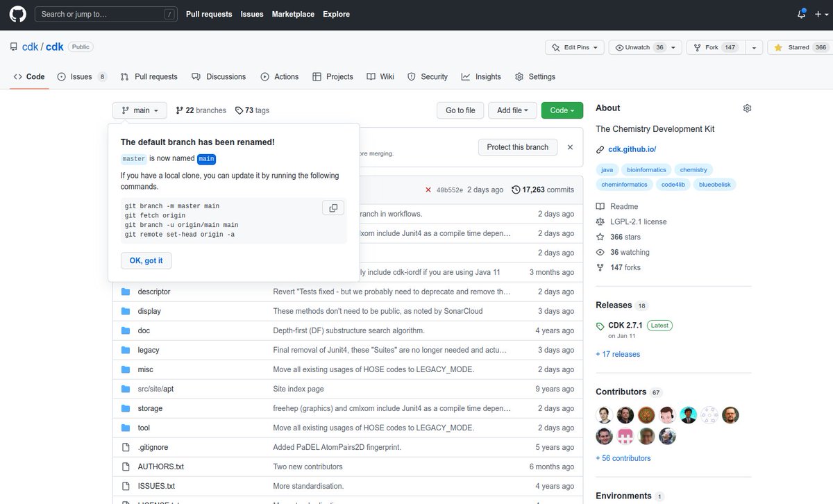Image resolution: width=833 pixels, height=504 pixels.
Task: Open the main branch dropdown
Action: [139, 110]
